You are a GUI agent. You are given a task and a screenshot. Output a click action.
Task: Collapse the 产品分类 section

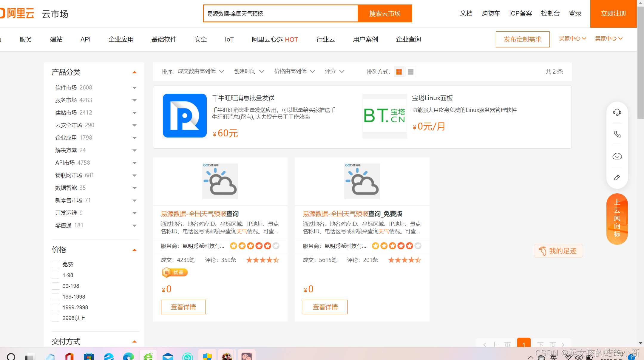134,72
